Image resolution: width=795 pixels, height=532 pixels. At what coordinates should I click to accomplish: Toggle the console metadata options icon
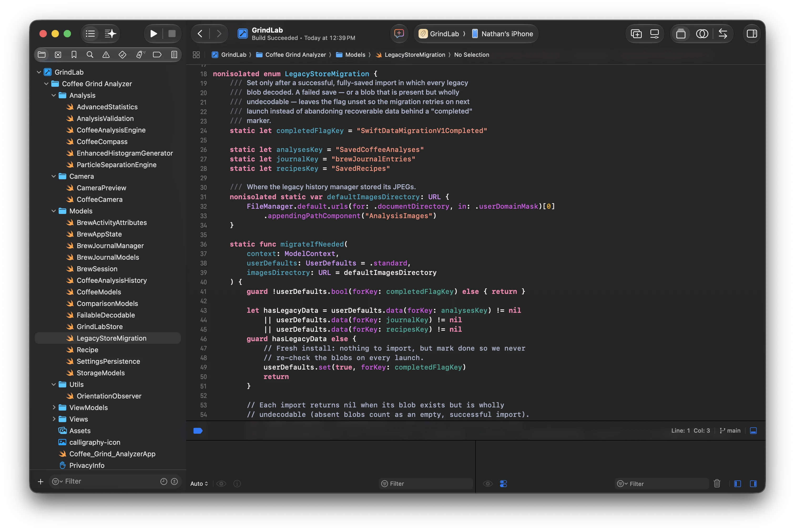pos(503,483)
